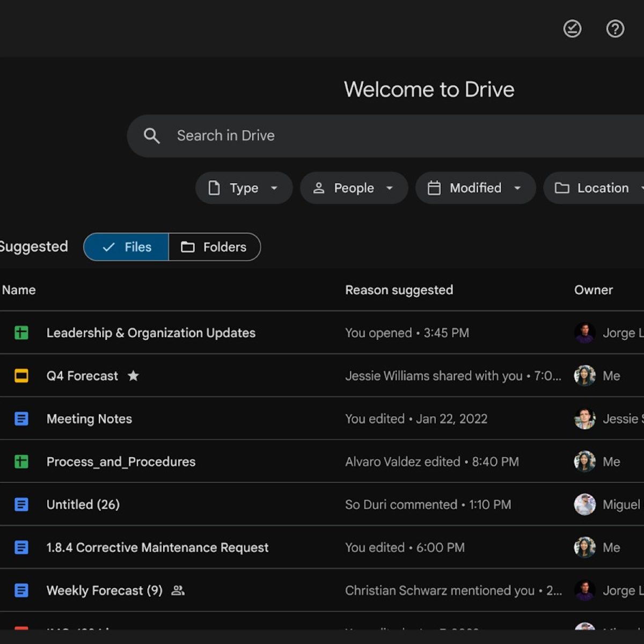644x644 pixels.
Task: Expand the Type filter dropdown
Action: tap(244, 188)
